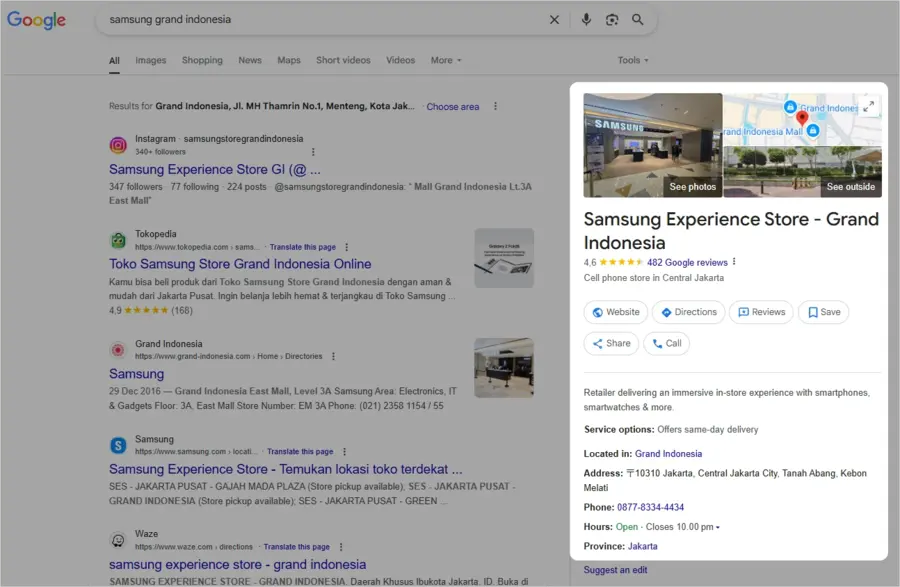
Task: Call the Samsung store
Action: pyautogui.click(x=666, y=344)
